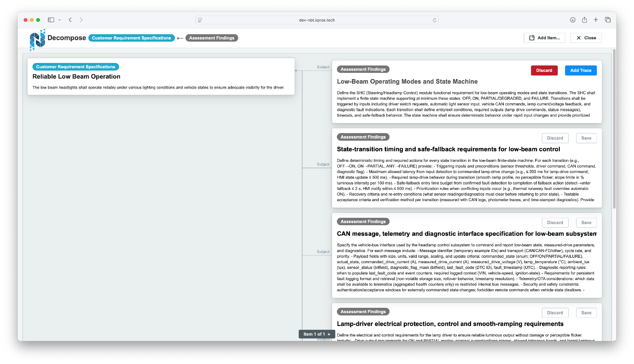This screenshot has width=634, height=364.
Task: Open browser downloads icon
Action: 573,20
